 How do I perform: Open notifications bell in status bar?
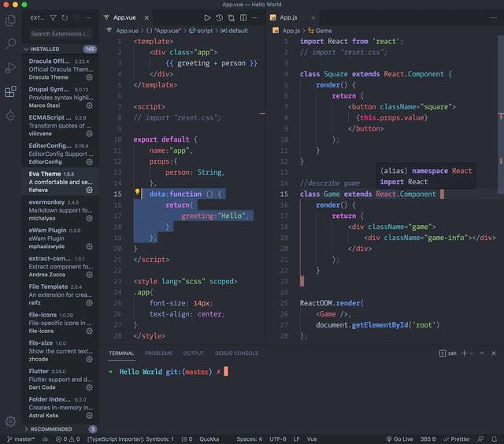point(494,438)
